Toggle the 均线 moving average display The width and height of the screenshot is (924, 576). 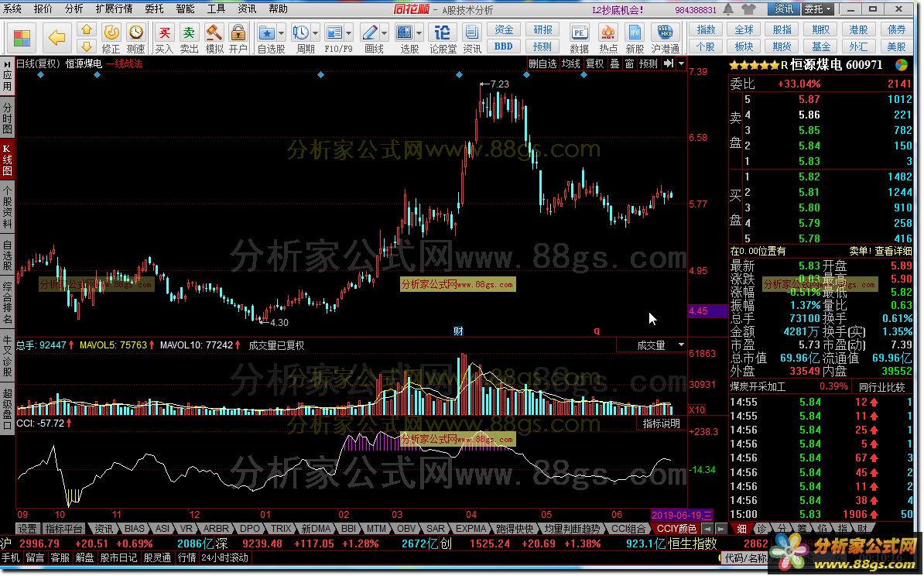pos(570,63)
